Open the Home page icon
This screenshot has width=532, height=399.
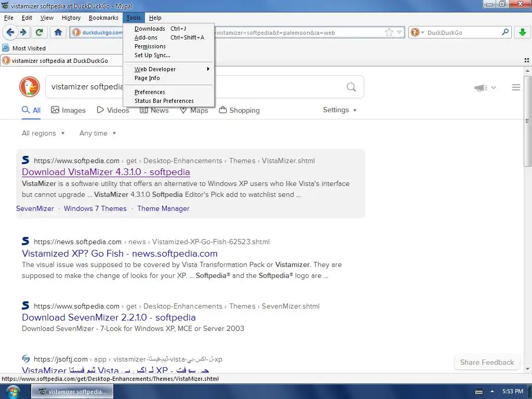(58, 33)
